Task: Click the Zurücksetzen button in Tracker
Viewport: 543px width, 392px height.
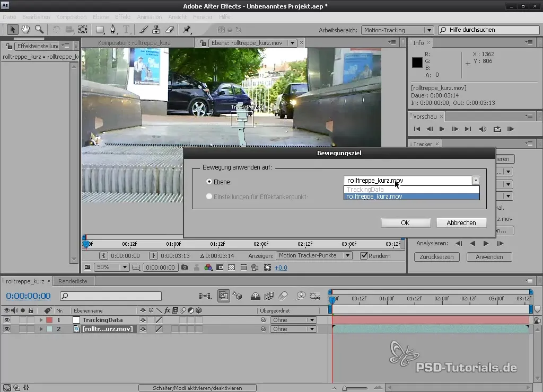Action: (x=436, y=257)
